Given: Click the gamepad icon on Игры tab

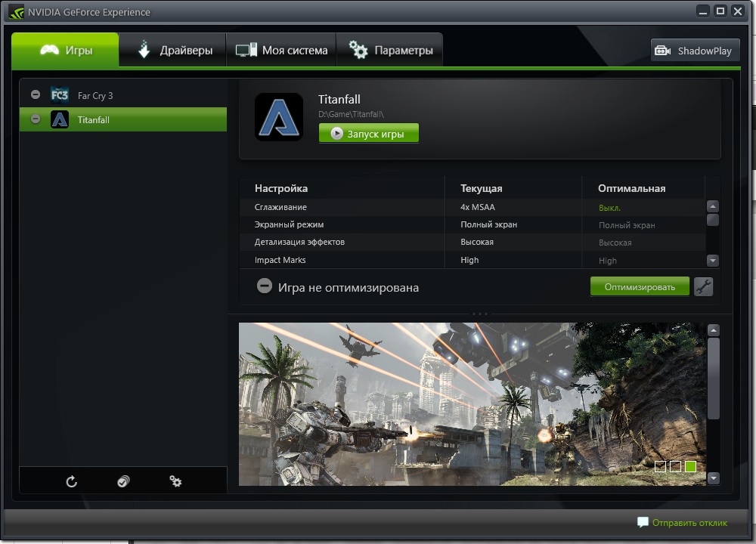Looking at the screenshot, I should (x=49, y=50).
